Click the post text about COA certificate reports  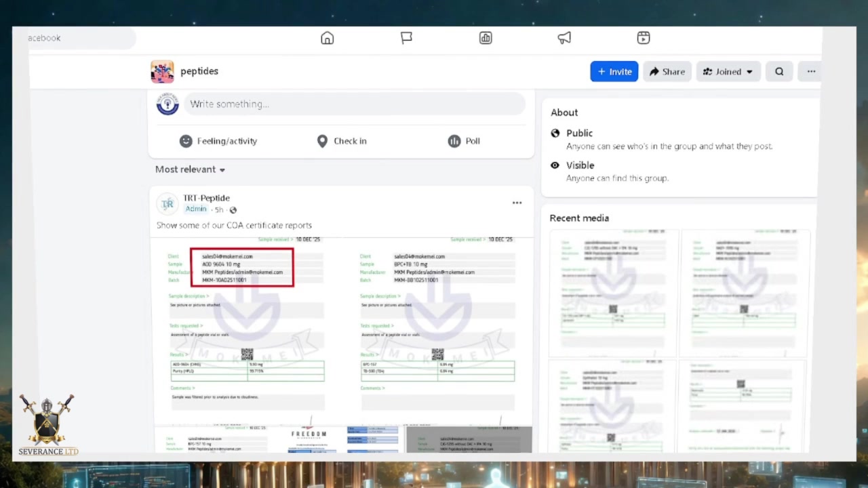[x=234, y=225]
